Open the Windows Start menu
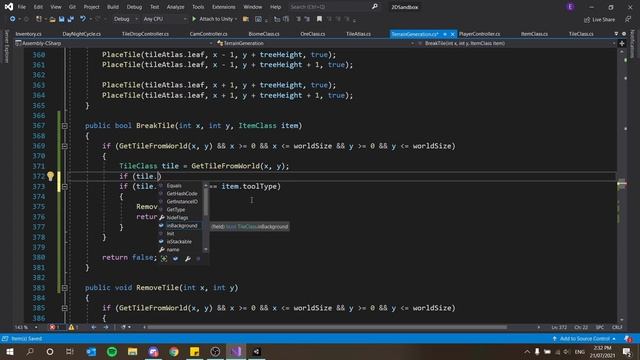This screenshot has width=640, height=360. coord(9,351)
